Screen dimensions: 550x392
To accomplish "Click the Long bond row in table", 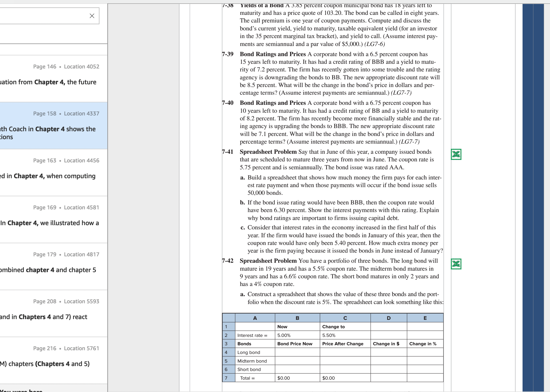I will point(333,352).
